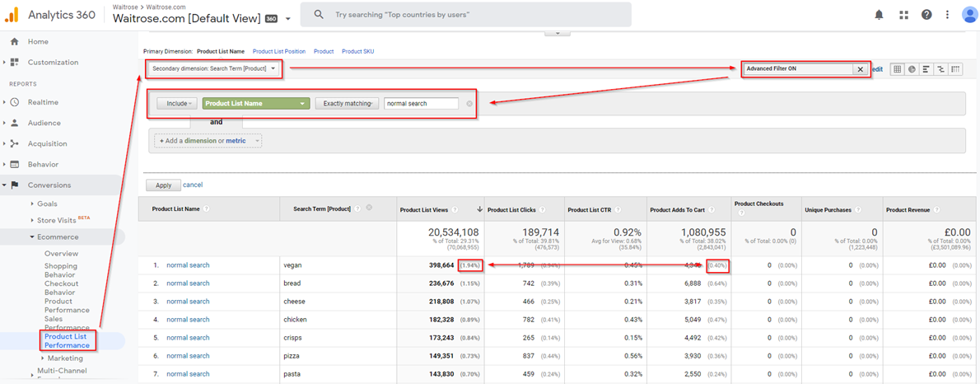Show help for Product List Views
This screenshot has width=980, height=384.
pyautogui.click(x=455, y=210)
